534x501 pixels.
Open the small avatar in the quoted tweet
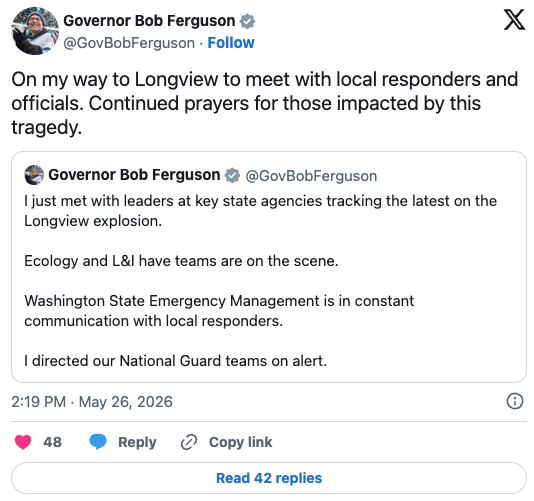tap(34, 175)
